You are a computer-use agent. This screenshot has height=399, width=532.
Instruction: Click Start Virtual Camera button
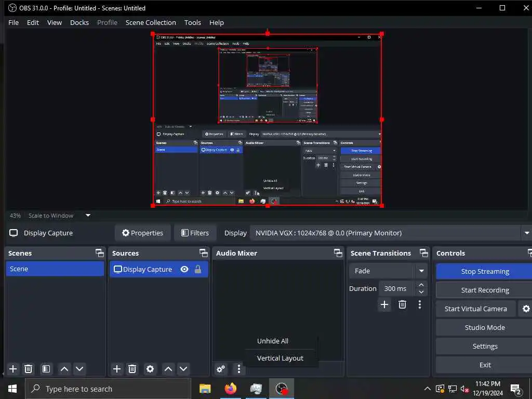(476, 309)
